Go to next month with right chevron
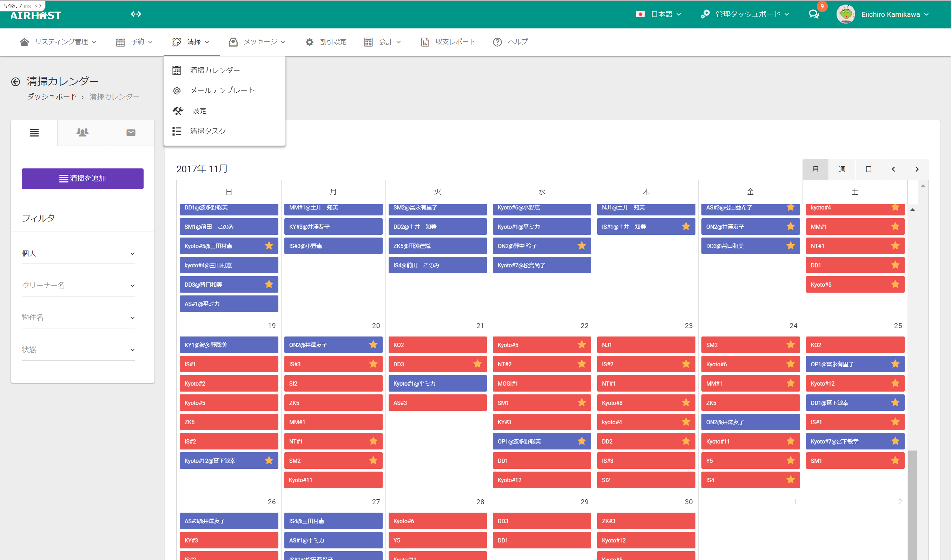 pyautogui.click(x=917, y=169)
